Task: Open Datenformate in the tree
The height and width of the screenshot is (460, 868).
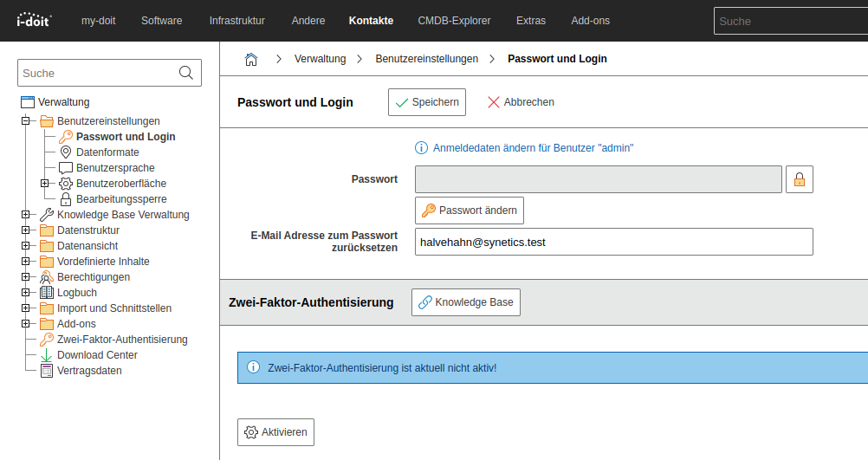Action: pyautogui.click(x=107, y=152)
